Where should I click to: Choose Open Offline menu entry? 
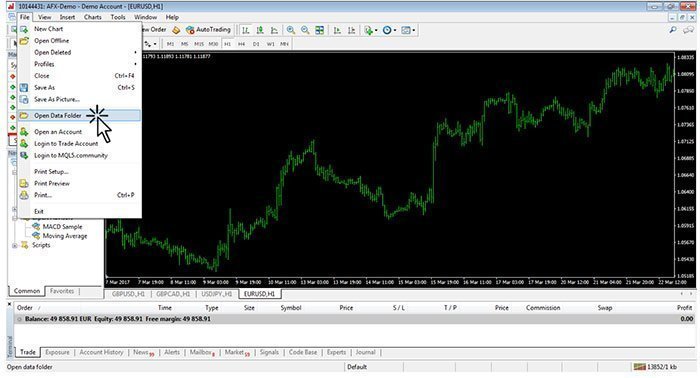(x=79, y=41)
